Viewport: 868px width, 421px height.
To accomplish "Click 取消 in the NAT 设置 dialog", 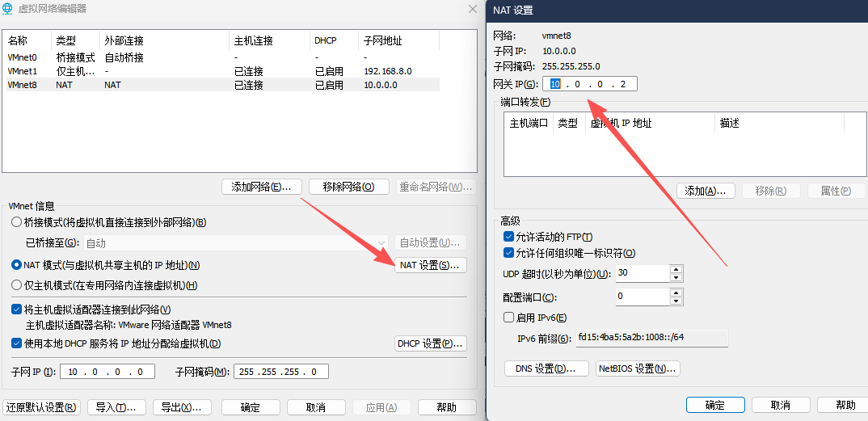I will (x=781, y=405).
